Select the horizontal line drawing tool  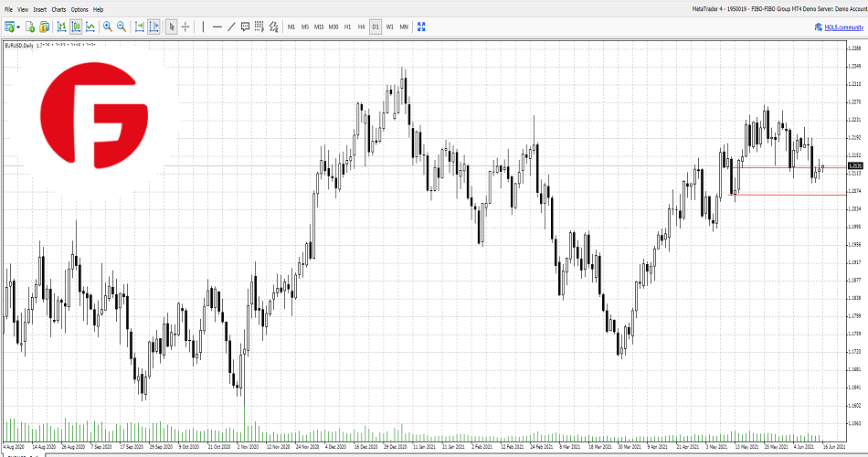click(217, 27)
